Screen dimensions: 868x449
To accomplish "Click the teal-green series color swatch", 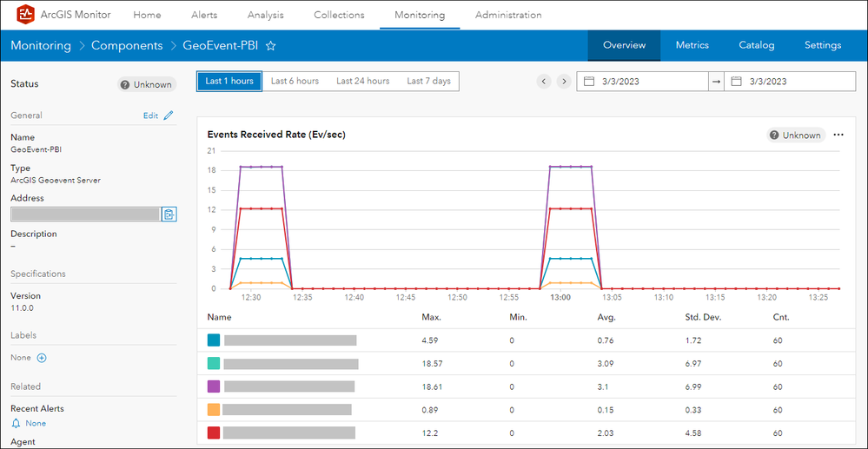I will pyautogui.click(x=214, y=364).
